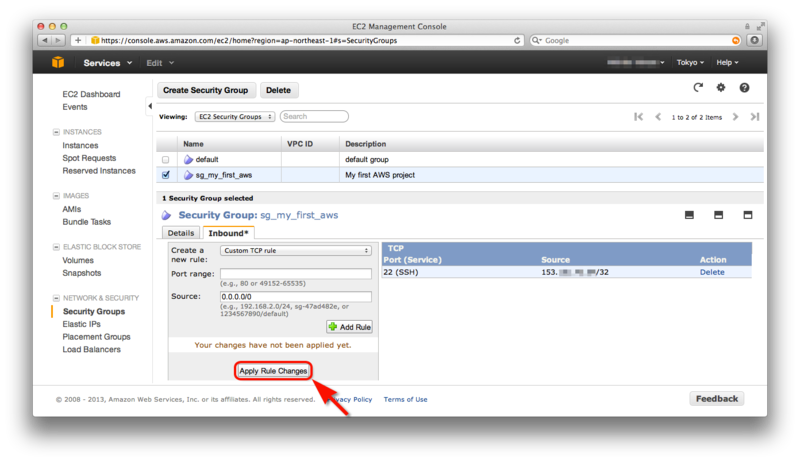800x462 pixels.
Task: Open AMIs in the sidebar
Action: click(x=72, y=209)
